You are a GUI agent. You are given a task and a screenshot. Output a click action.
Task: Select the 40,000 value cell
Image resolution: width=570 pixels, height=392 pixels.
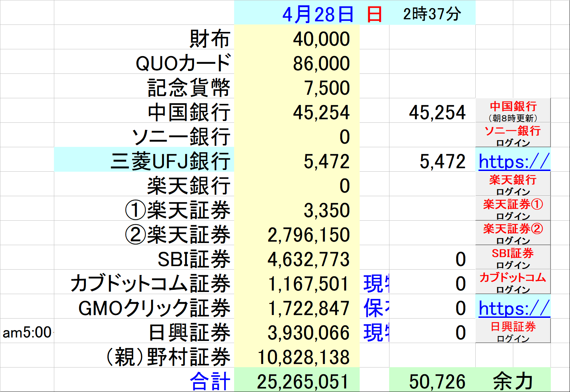tap(297, 37)
